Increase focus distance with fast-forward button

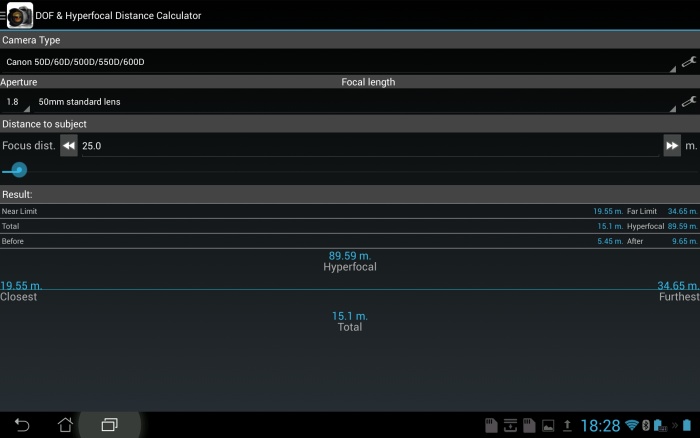coord(671,146)
